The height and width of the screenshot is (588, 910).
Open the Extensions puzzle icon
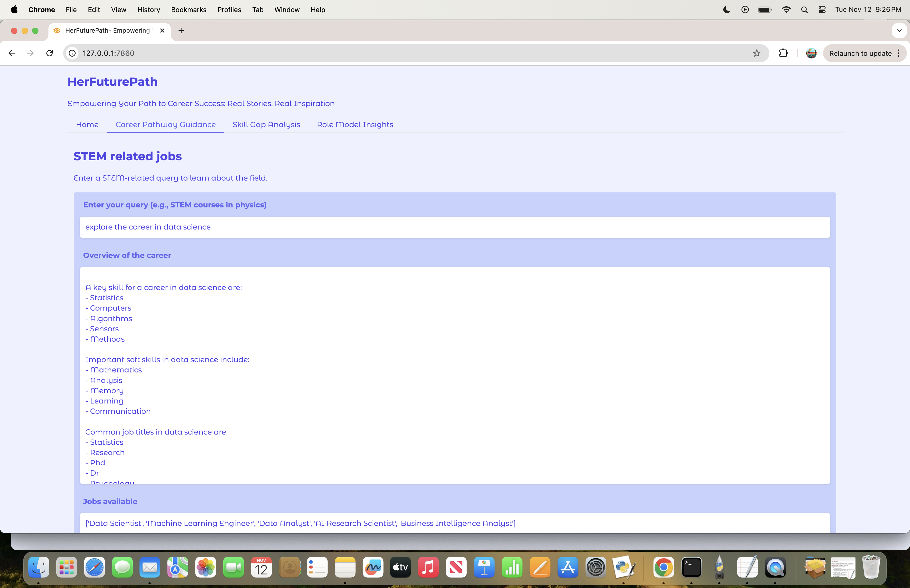pos(783,53)
